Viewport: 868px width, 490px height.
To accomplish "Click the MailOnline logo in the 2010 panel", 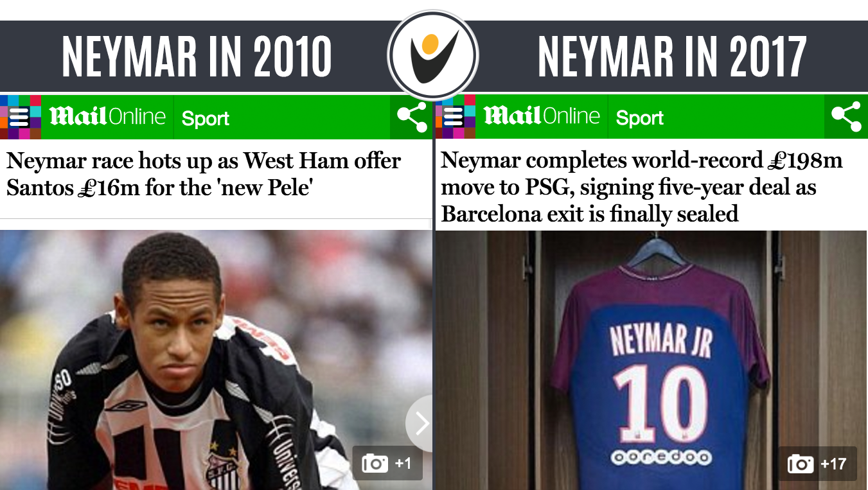I will coord(107,117).
